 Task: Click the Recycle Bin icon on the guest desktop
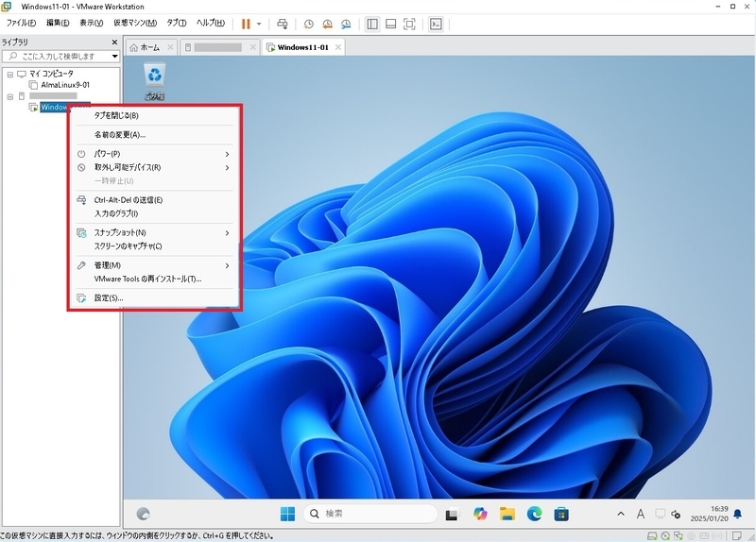click(154, 81)
